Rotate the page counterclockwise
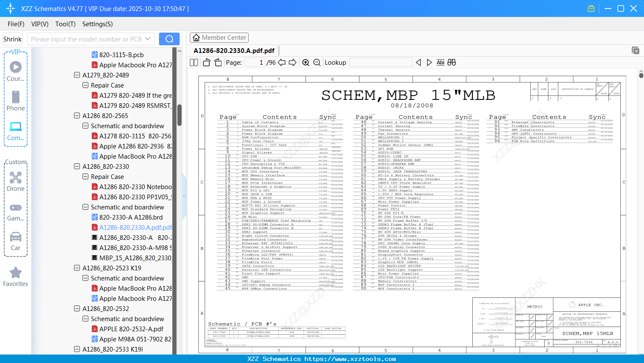Image resolution: width=644 pixels, height=363 pixels. point(207,63)
